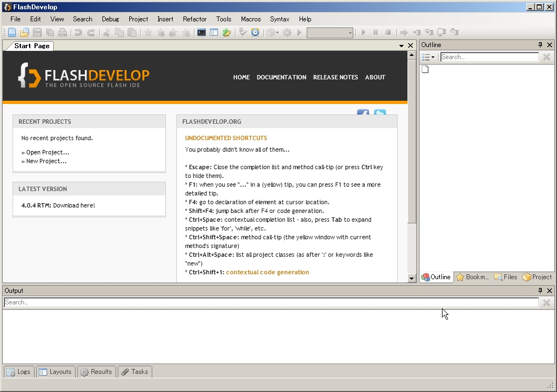Switch to the Logs tab
The image size is (557, 392).
19,372
